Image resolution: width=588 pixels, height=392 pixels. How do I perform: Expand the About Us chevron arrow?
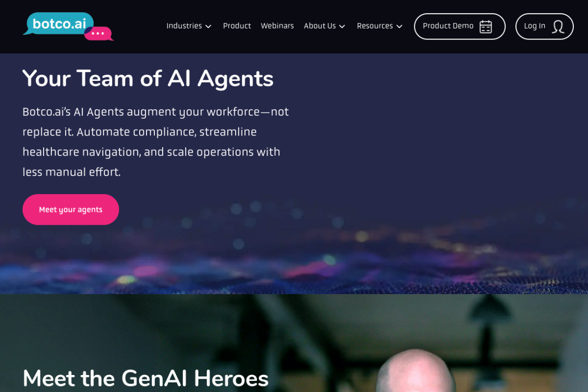tap(342, 27)
